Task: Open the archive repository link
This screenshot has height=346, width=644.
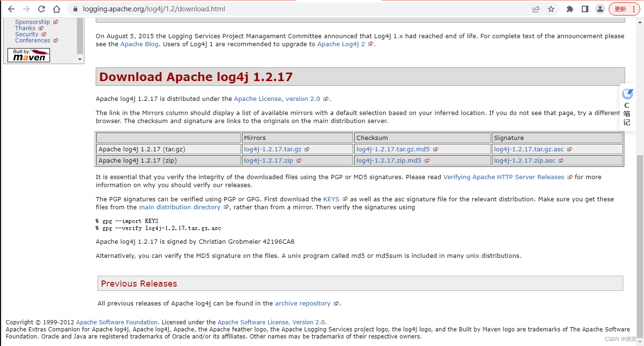Action: (303, 303)
